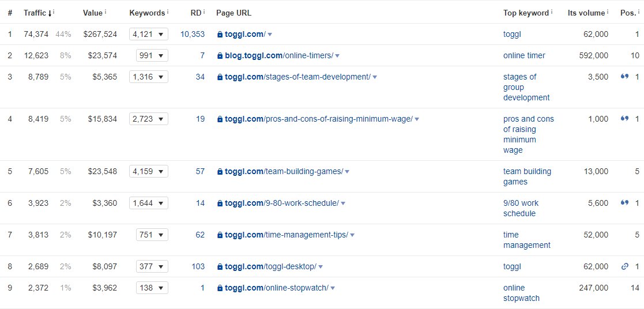Expand the arrow after the toggl.com/ home URL
This screenshot has width=644, height=309.
coord(270,35)
